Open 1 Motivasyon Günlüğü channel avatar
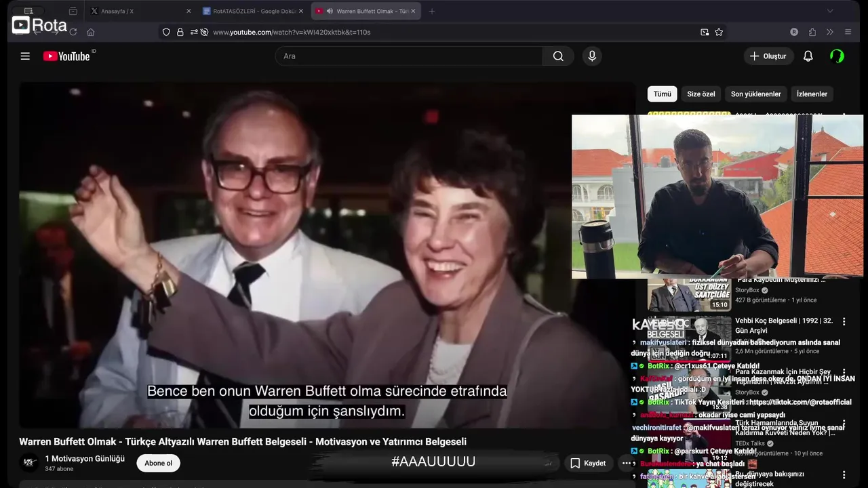Screen dimensions: 868x488 (x=29, y=463)
